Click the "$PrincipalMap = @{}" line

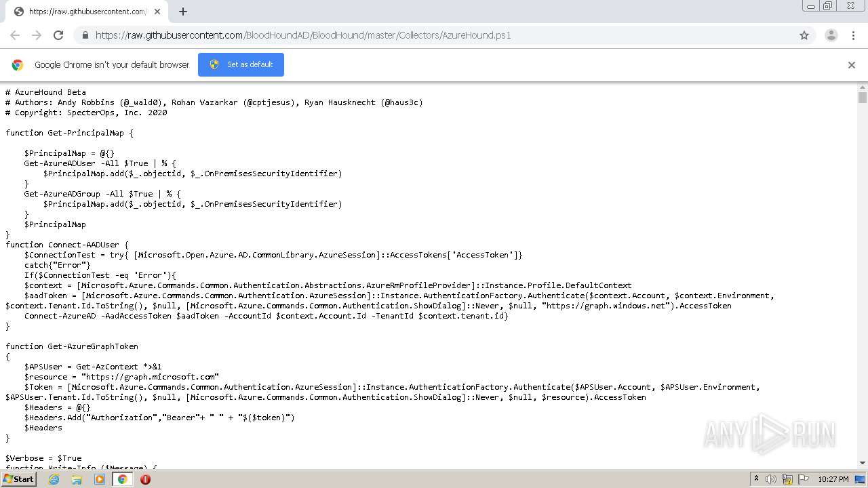point(69,153)
